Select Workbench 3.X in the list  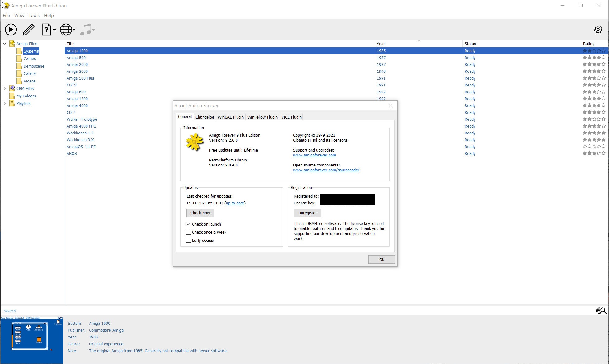[x=80, y=140]
